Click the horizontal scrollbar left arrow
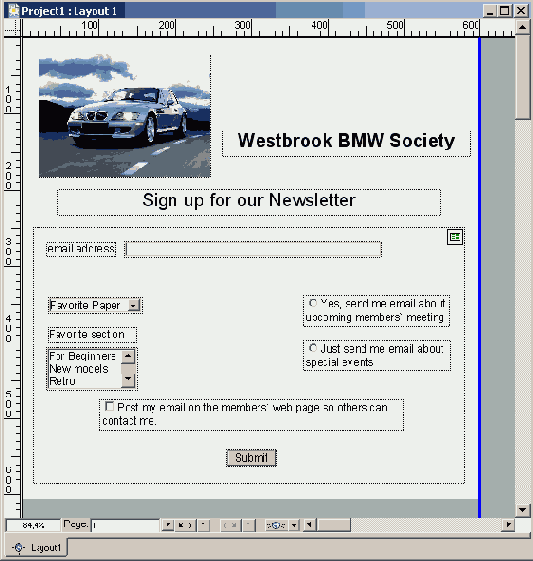This screenshot has width=533, height=561. (x=310, y=525)
